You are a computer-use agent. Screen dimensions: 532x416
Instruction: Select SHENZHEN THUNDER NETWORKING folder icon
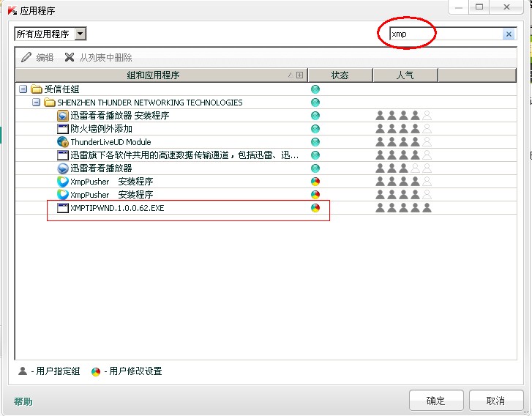click(50, 103)
